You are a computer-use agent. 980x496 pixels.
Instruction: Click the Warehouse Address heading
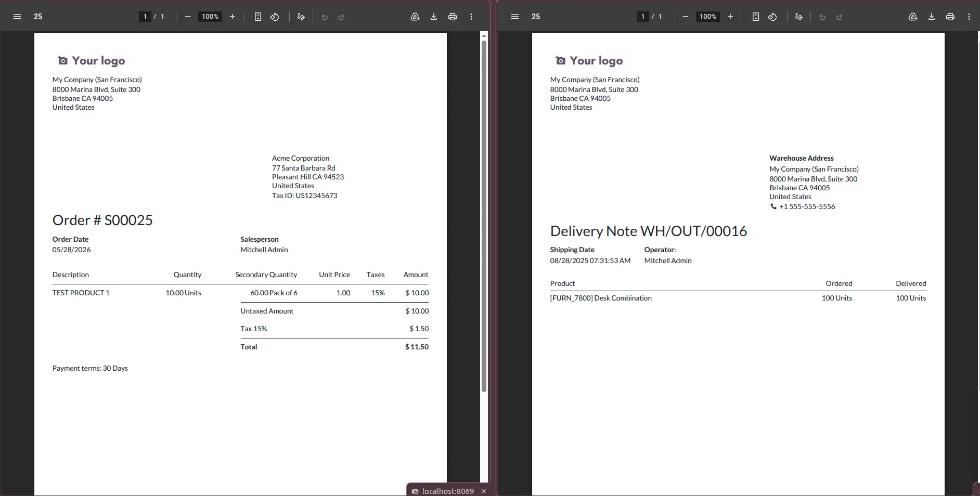tap(802, 158)
